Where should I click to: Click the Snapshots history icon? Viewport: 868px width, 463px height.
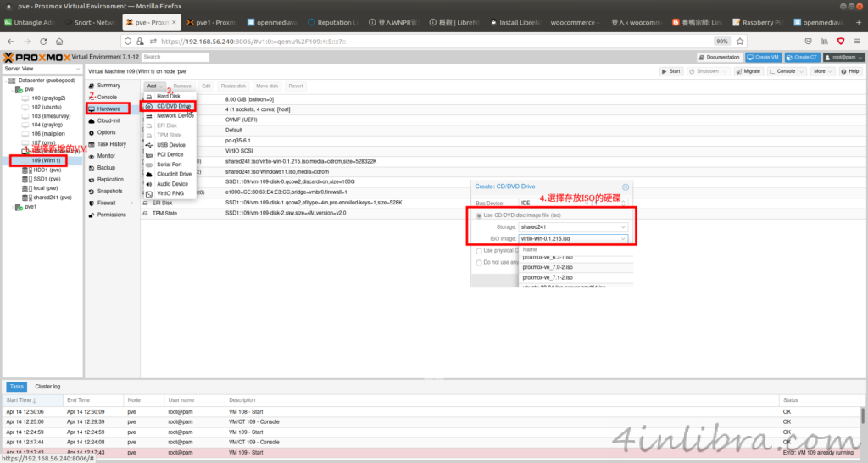[92, 191]
